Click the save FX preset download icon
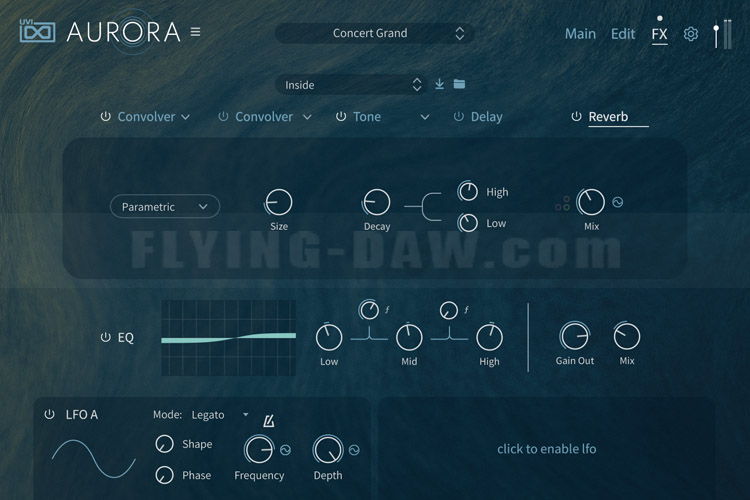Image resolution: width=750 pixels, height=500 pixels. 439,84
